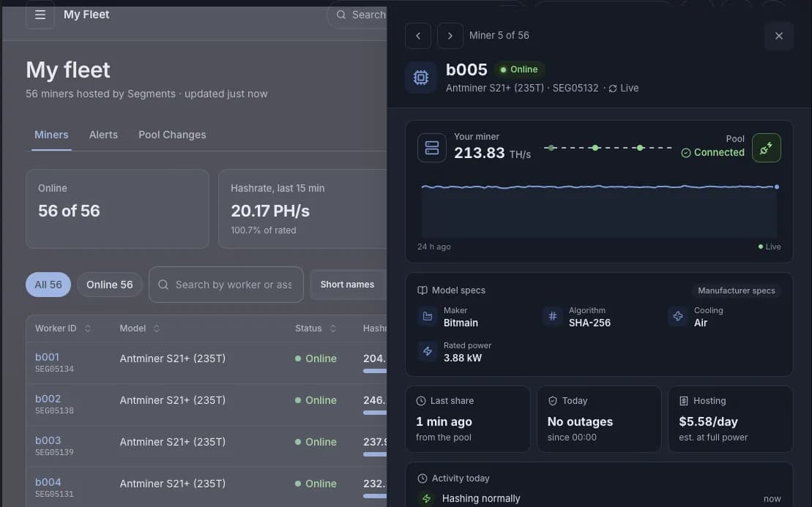Open worker b002 link
The image size is (812, 507).
point(48,399)
